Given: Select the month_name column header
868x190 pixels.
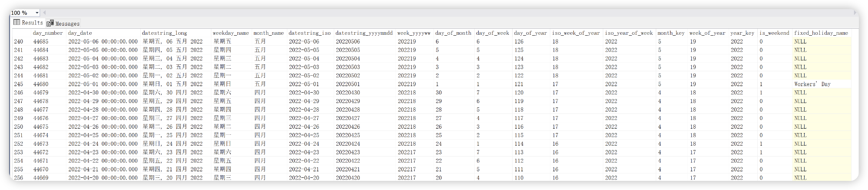Looking at the screenshot, I should (269, 33).
